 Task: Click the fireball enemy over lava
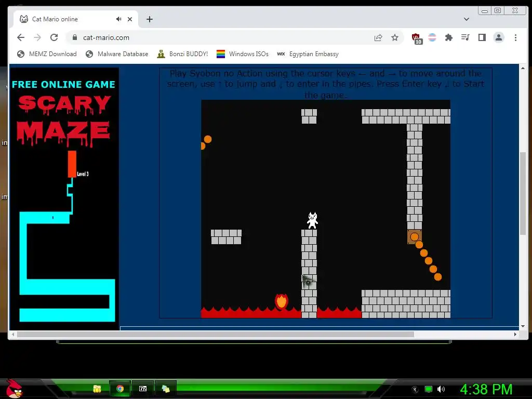click(x=281, y=302)
